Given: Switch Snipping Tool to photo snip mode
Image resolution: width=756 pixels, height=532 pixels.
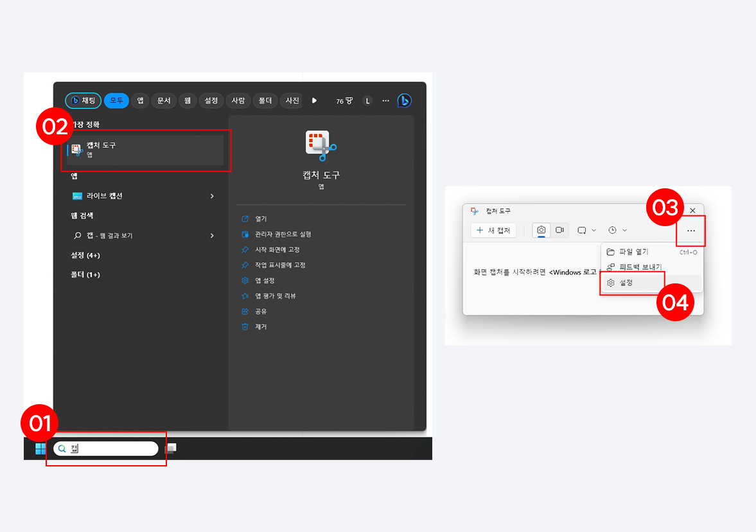Looking at the screenshot, I should pyautogui.click(x=540, y=229).
